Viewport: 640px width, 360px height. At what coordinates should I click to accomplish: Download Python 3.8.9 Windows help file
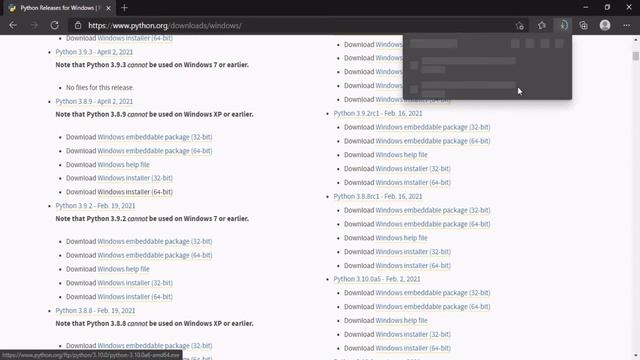coord(123,164)
